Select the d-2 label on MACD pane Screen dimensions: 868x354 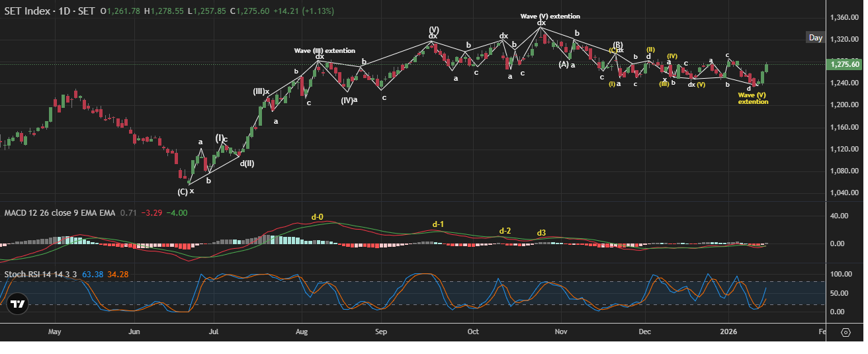pyautogui.click(x=505, y=231)
